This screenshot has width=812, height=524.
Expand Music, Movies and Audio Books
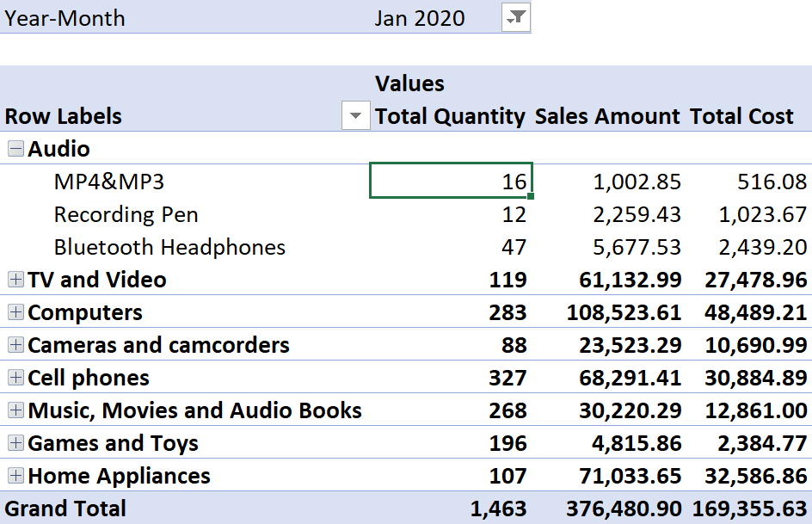15,410
